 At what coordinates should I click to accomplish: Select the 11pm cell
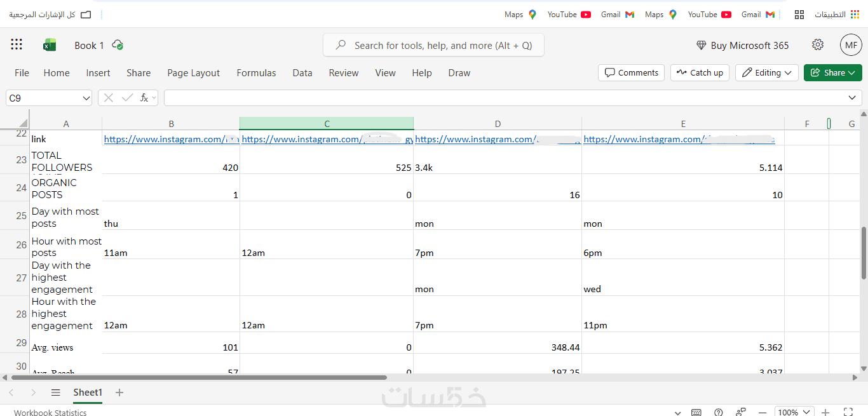tap(683, 314)
